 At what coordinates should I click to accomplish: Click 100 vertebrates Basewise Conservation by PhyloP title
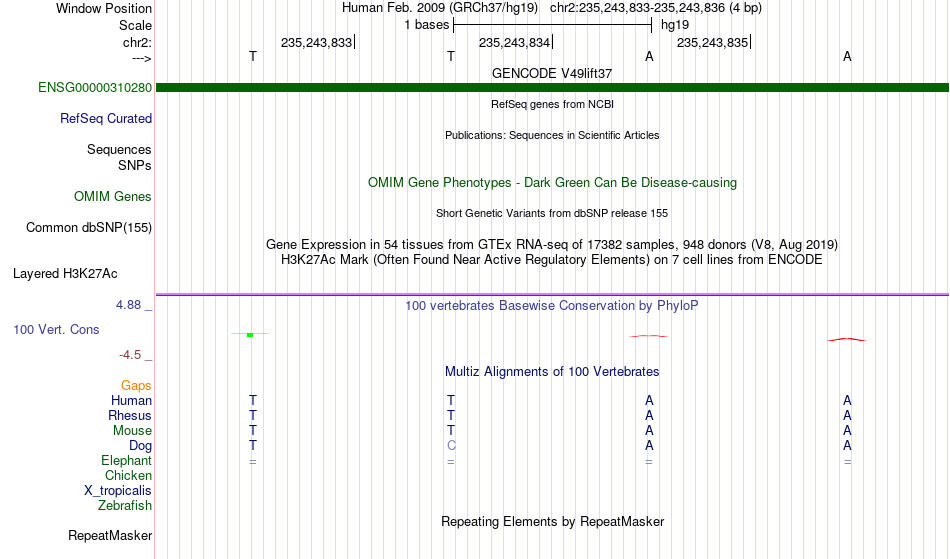pyautogui.click(x=552, y=306)
